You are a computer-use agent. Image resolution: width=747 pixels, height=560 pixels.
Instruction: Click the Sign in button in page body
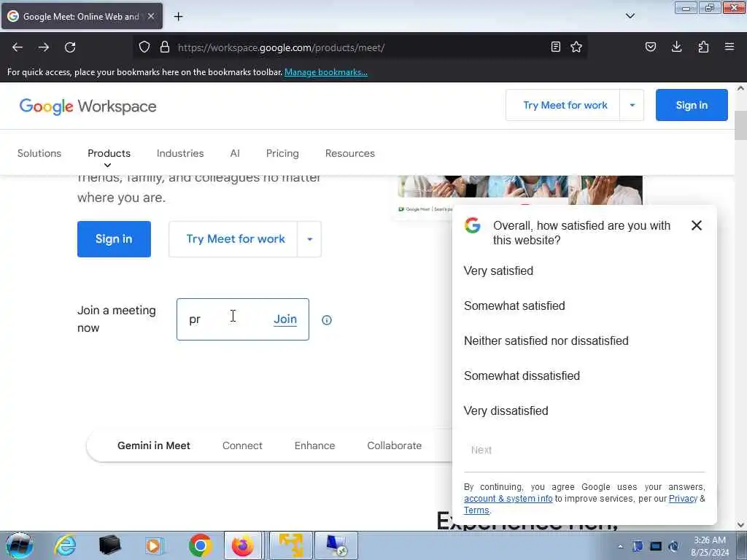pos(114,239)
